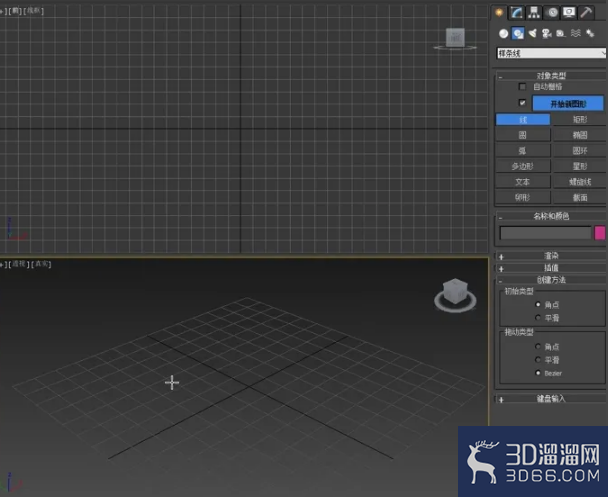Open the Utilities hammer tab
Viewport: 608px width, 497px height.
(586, 12)
